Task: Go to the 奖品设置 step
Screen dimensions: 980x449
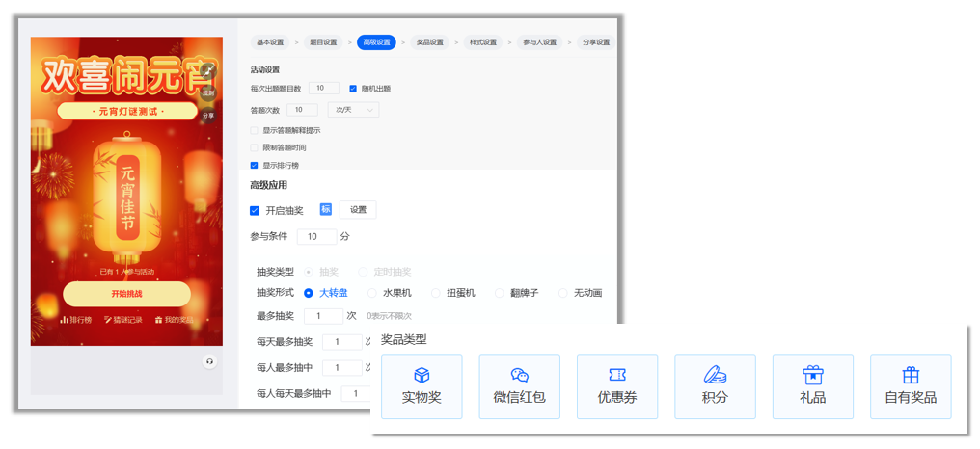Action: tap(430, 42)
